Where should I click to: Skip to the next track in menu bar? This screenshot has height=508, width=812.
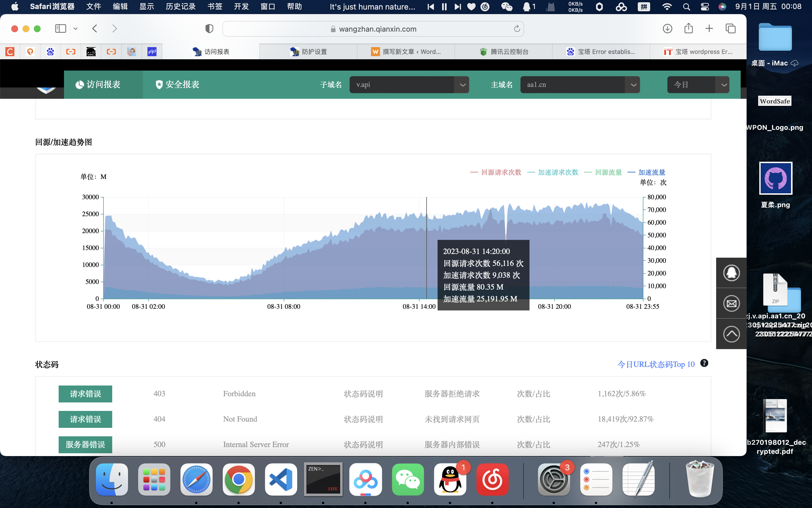[x=458, y=7]
